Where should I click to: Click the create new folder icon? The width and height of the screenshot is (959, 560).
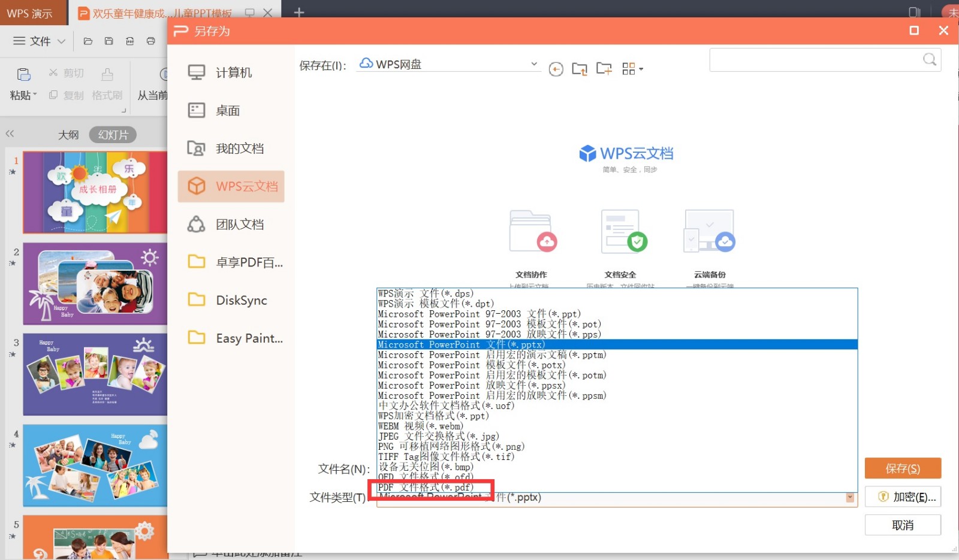pos(604,69)
